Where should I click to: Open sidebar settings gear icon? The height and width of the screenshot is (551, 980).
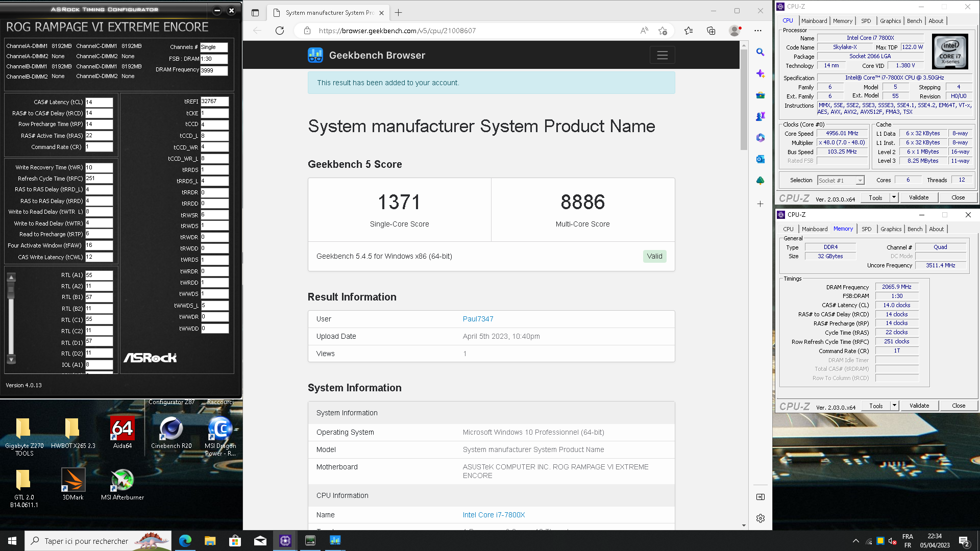(x=760, y=518)
